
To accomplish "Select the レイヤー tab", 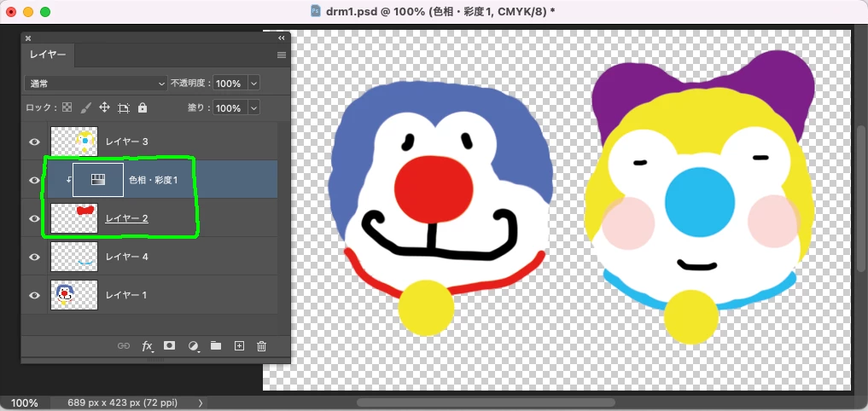I will point(48,55).
